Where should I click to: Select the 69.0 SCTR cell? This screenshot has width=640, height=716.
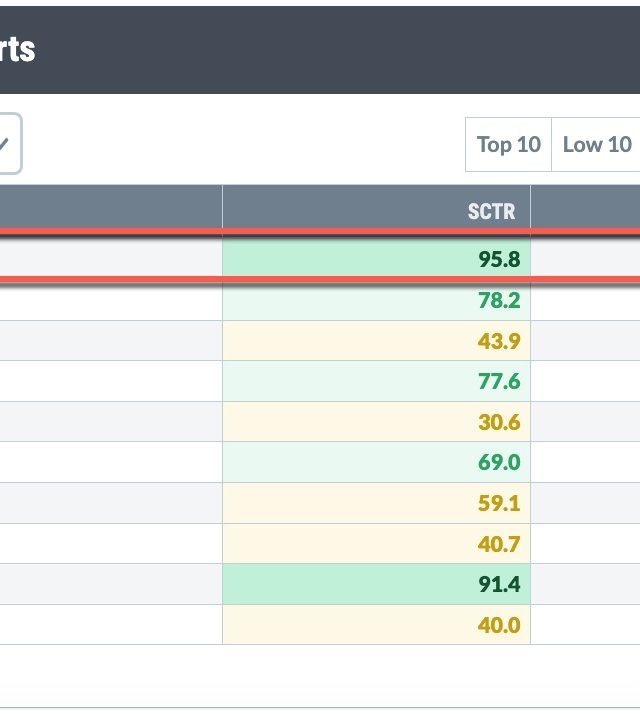pos(498,462)
